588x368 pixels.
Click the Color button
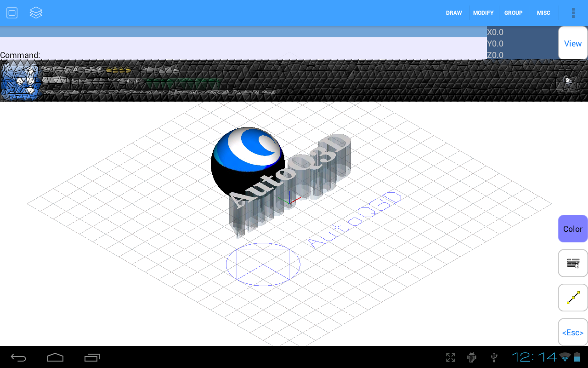tap(573, 229)
